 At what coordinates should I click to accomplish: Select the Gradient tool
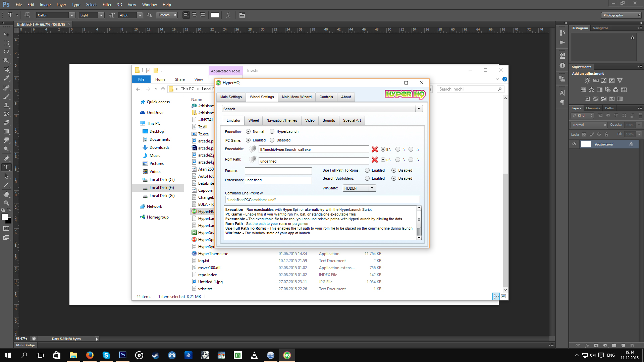click(6, 131)
